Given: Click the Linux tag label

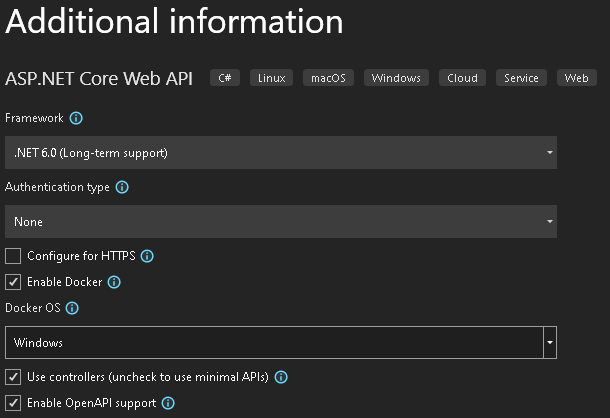Looking at the screenshot, I should (271, 78).
